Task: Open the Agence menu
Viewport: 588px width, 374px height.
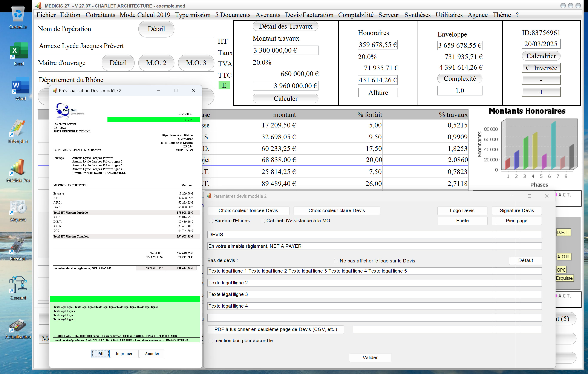Action: pyautogui.click(x=477, y=15)
